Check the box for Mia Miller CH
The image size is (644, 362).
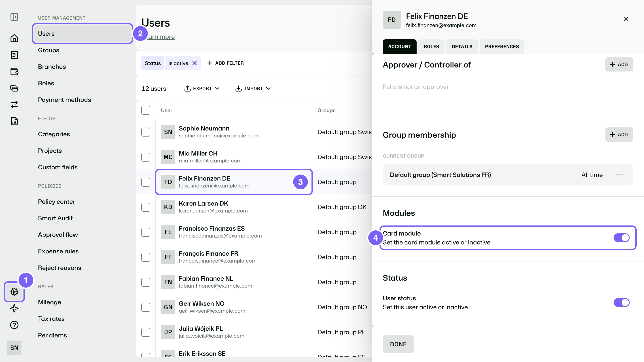[146, 157]
